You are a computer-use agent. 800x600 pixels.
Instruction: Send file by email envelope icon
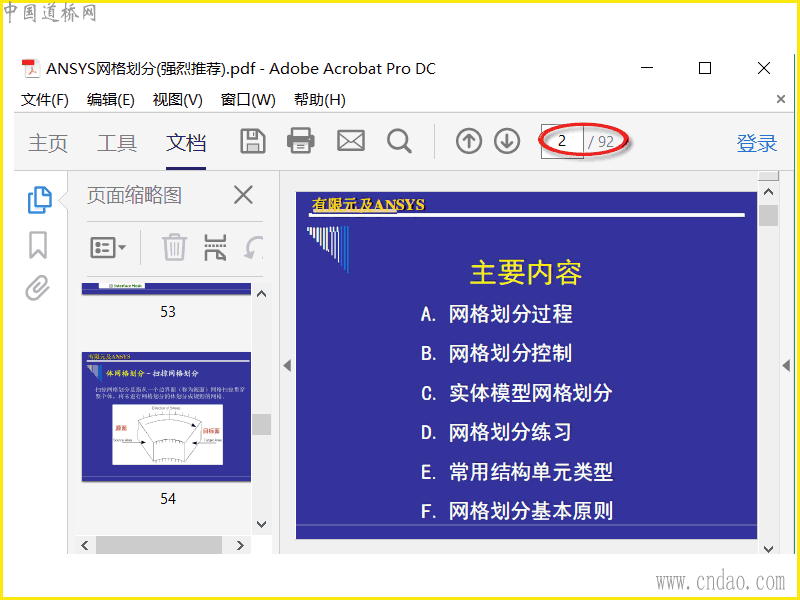coord(351,141)
